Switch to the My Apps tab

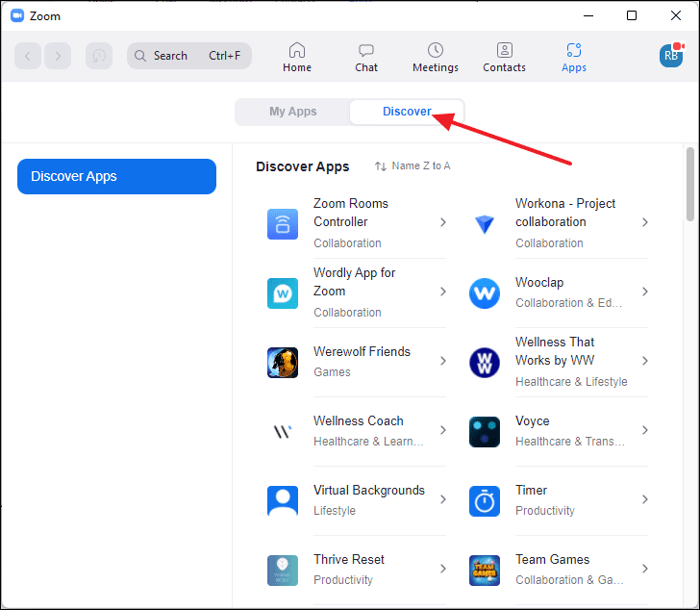pyautogui.click(x=293, y=112)
